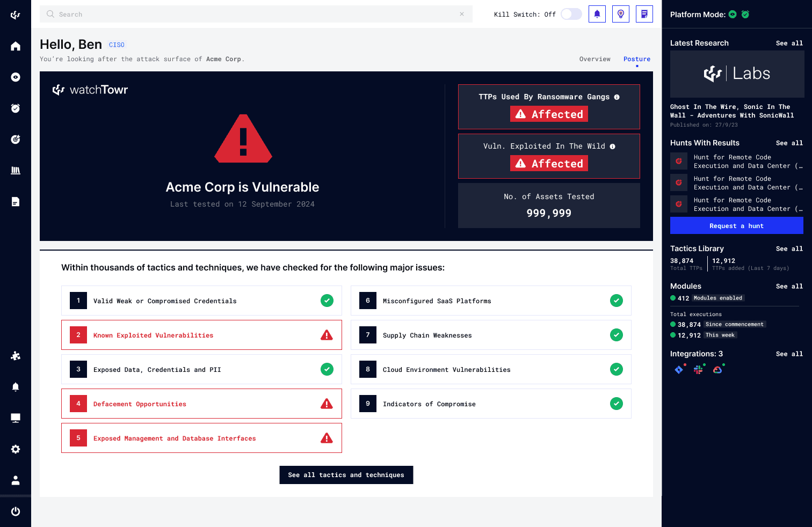Viewport: 812px width, 527px height.
Task: Open the Google Cloud integration icon
Action: point(717,369)
